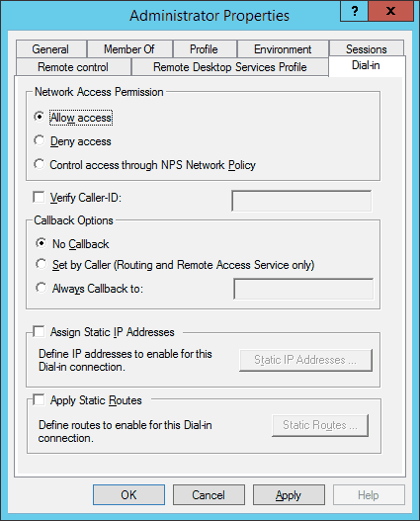Select the Profile tab
Screen dimensions: 420x521
(x=204, y=49)
